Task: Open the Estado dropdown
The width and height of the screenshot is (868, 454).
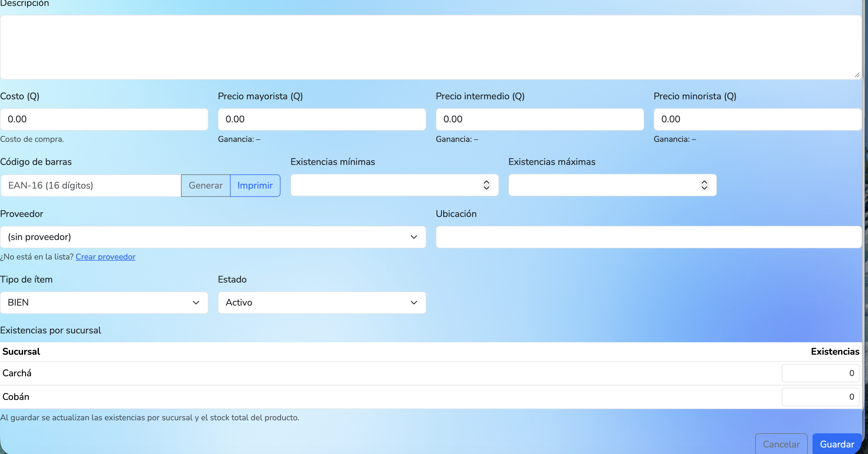Action: [322, 303]
